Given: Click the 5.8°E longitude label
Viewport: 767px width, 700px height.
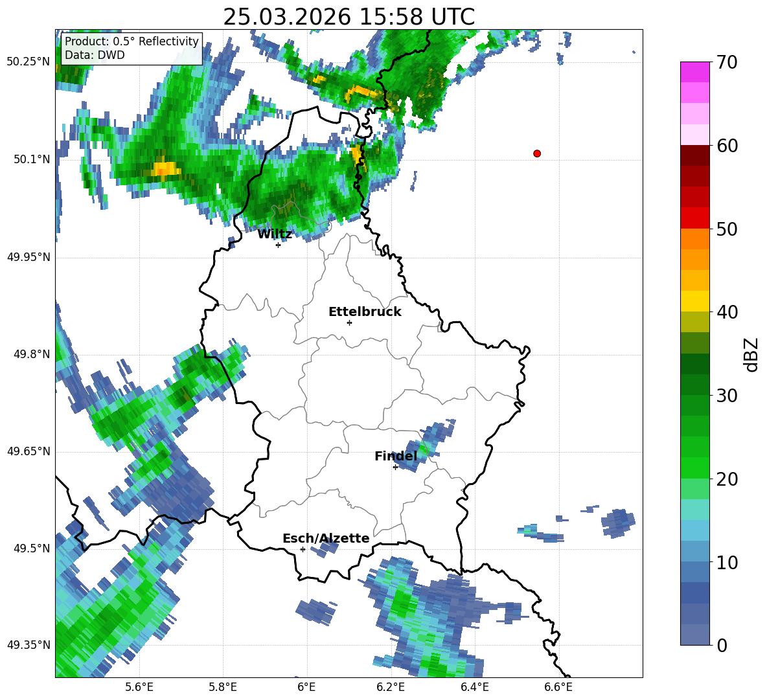Looking at the screenshot, I should point(223,687).
